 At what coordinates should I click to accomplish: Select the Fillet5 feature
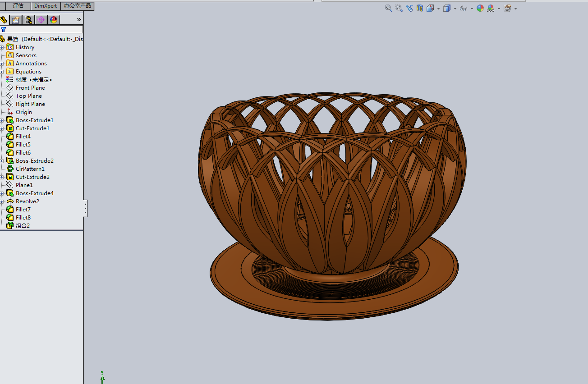[x=23, y=145]
